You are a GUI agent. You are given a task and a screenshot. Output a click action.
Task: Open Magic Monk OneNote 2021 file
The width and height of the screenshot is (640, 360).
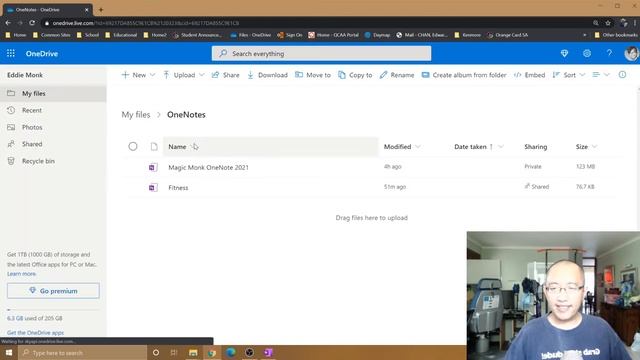208,167
